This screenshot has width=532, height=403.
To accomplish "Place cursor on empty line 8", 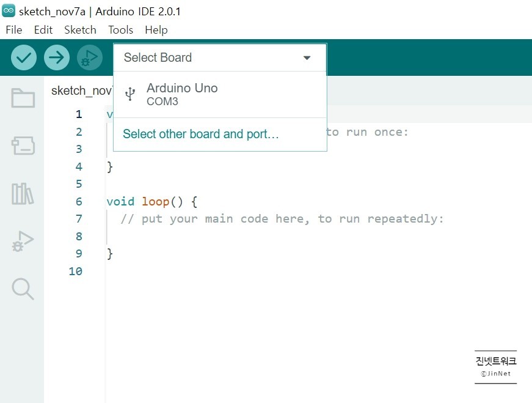I will click(x=319, y=236).
